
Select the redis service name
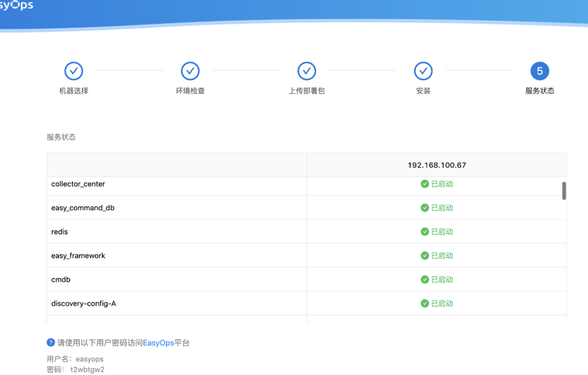pos(60,231)
